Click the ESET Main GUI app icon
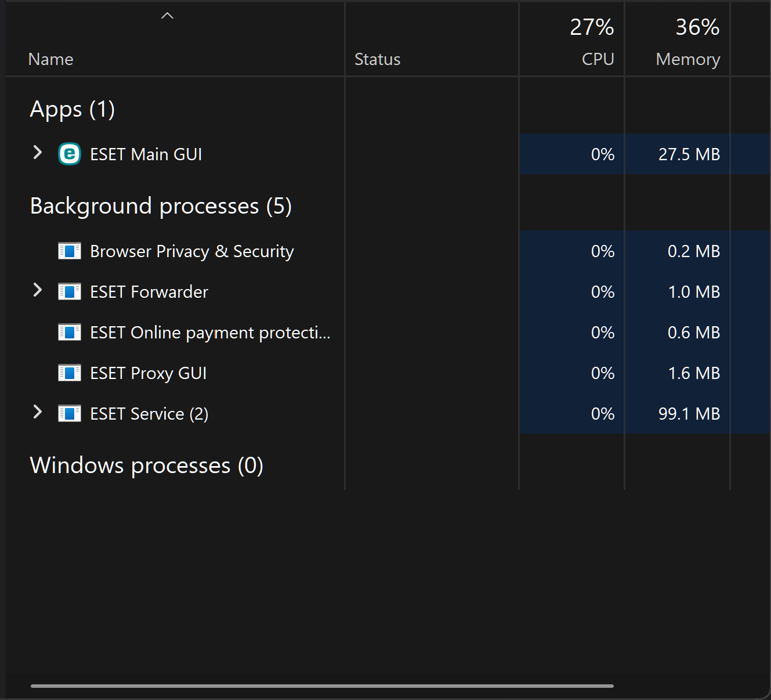 pyautogui.click(x=70, y=154)
